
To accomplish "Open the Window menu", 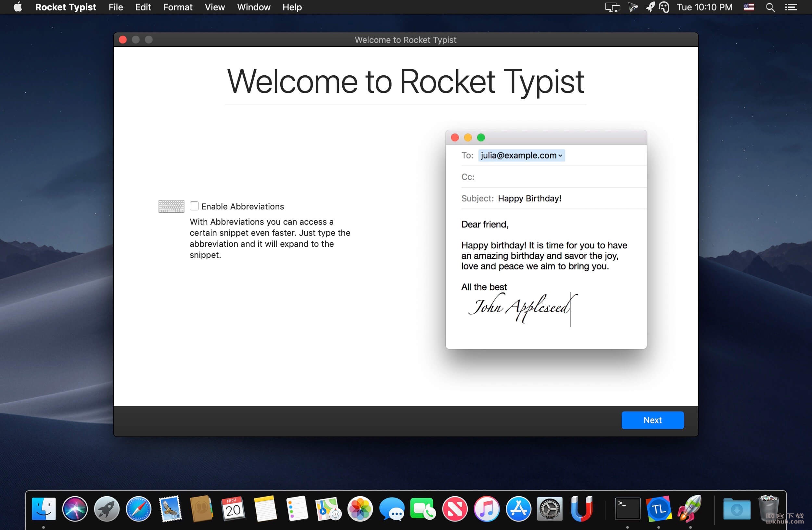I will pyautogui.click(x=253, y=7).
